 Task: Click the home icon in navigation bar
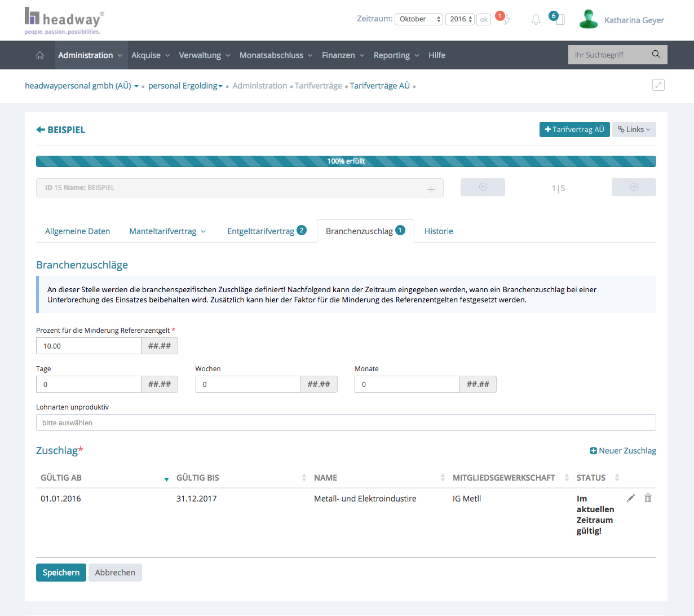point(39,55)
